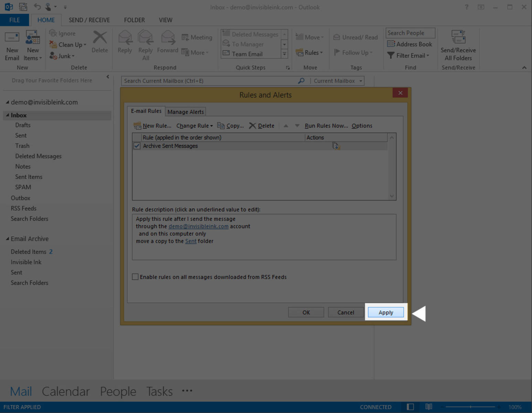This screenshot has width=532, height=413.
Task: Select Deleted Messages quick step
Action: click(x=251, y=34)
